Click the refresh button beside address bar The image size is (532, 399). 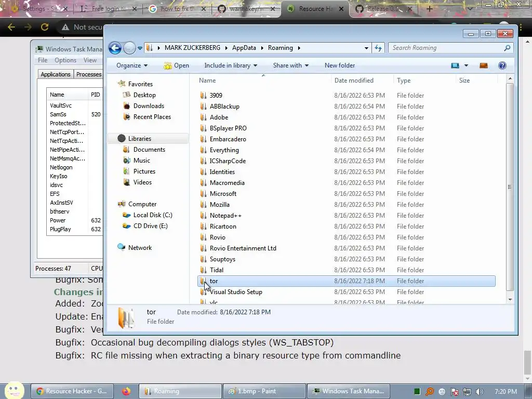378,48
